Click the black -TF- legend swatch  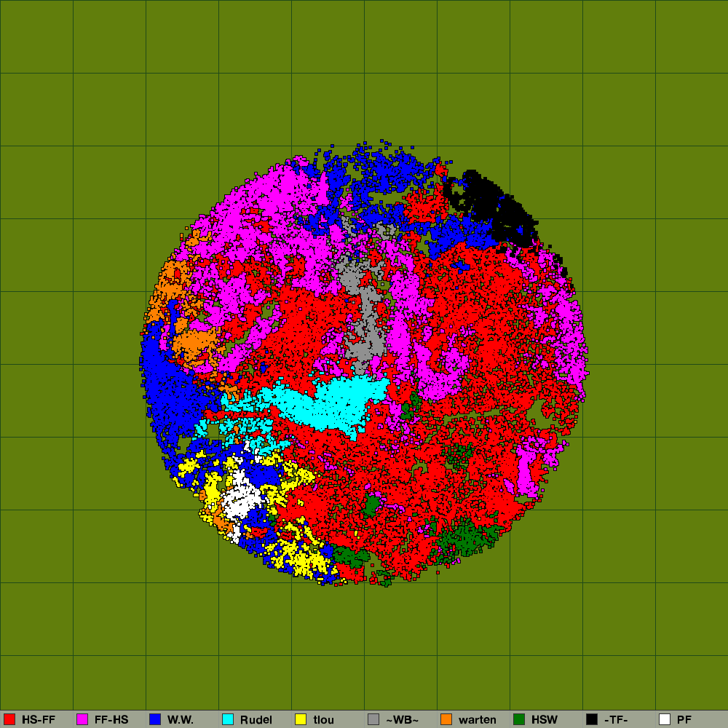click(x=592, y=719)
